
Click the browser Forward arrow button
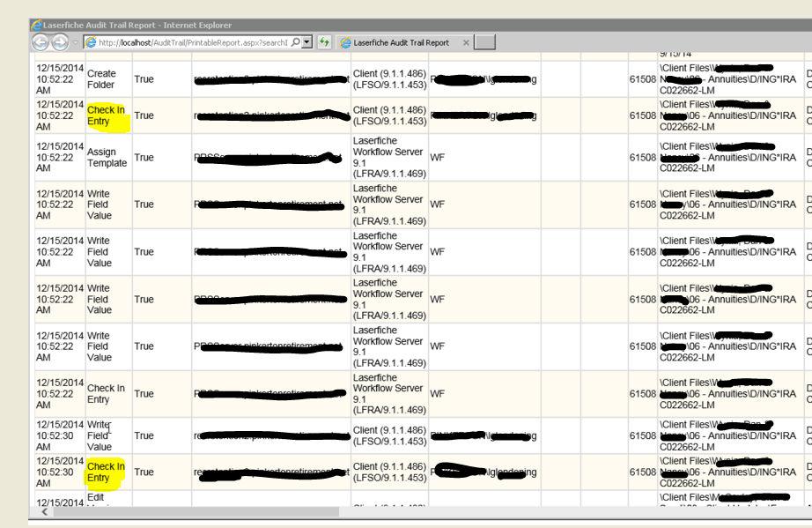click(x=60, y=42)
